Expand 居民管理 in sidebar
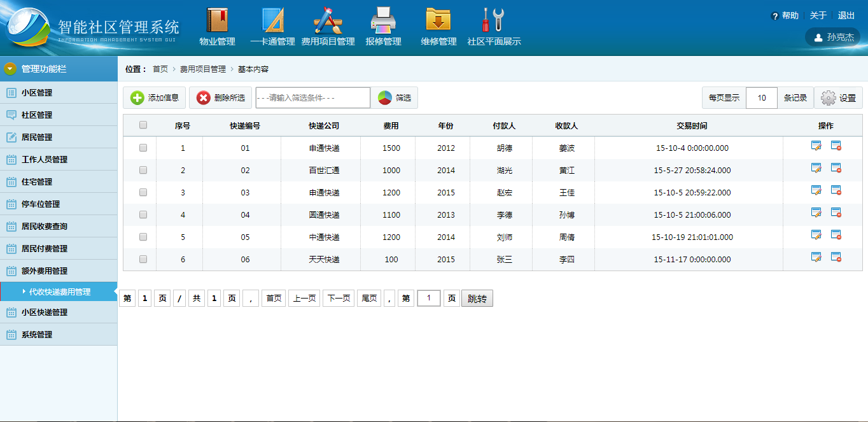This screenshot has height=422, width=868. click(59, 137)
